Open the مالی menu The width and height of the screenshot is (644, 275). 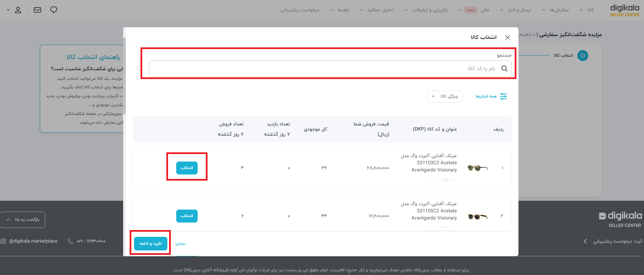click(x=485, y=10)
